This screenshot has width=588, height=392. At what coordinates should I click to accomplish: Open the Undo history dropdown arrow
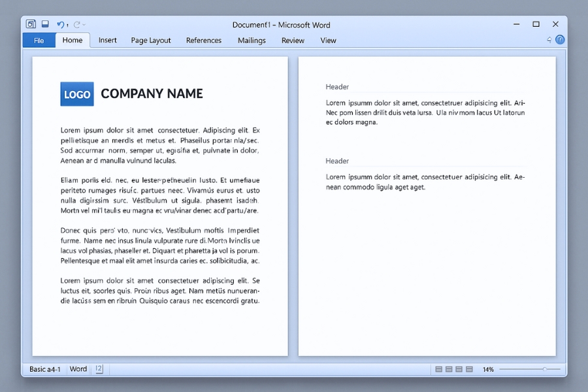(67, 26)
